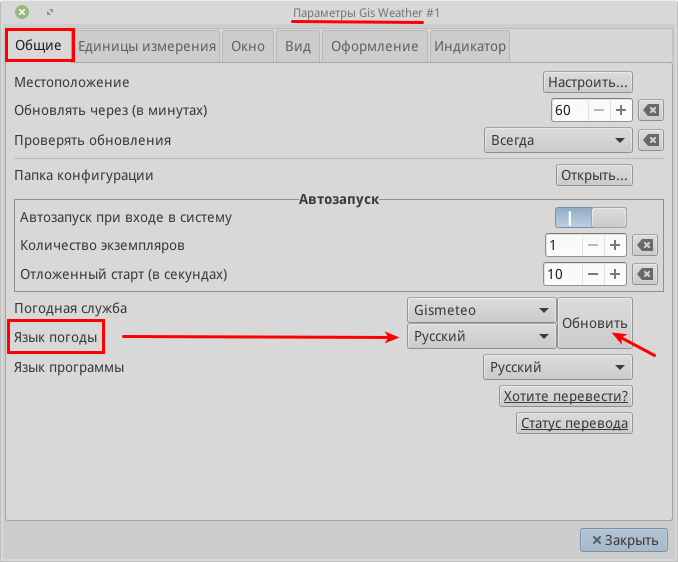Click the 'Обновить' button
678x562 pixels.
tap(595, 323)
